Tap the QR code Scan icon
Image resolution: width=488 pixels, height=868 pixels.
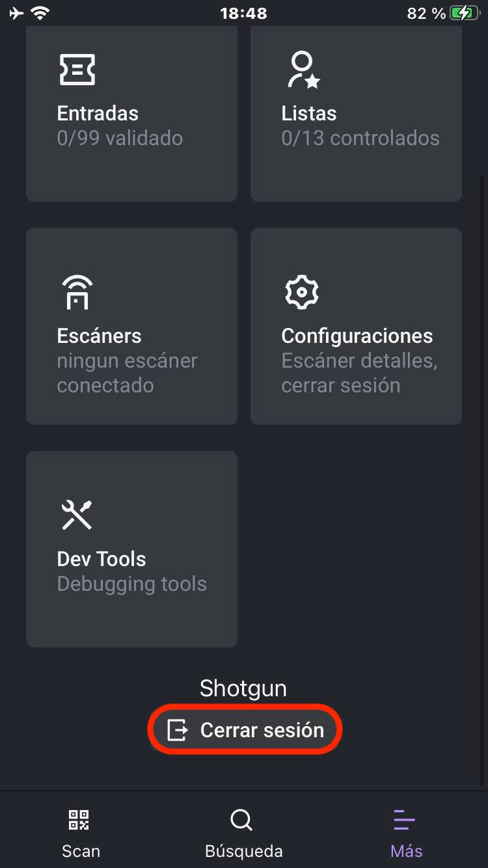79,820
